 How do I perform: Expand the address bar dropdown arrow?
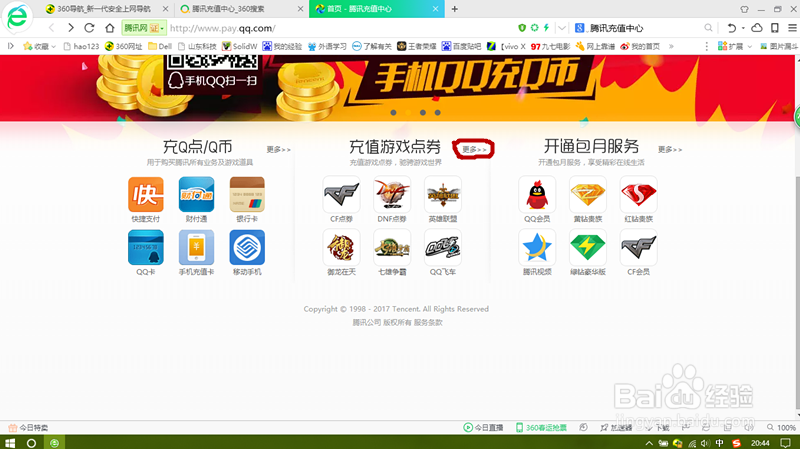tap(562, 28)
